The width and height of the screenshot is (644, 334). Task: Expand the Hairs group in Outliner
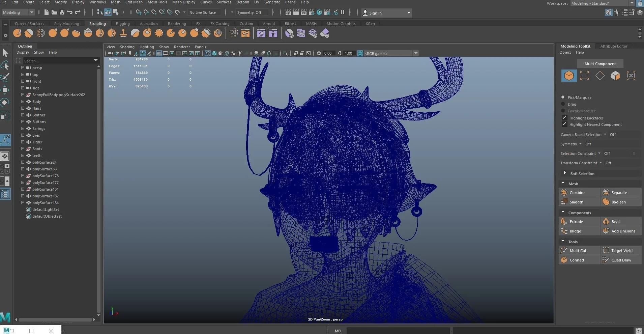pyautogui.click(x=23, y=108)
